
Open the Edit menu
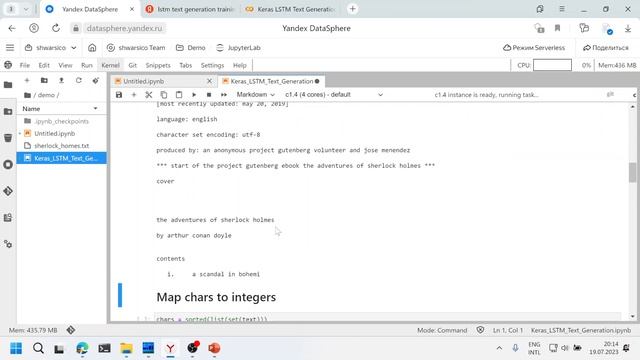point(44,65)
